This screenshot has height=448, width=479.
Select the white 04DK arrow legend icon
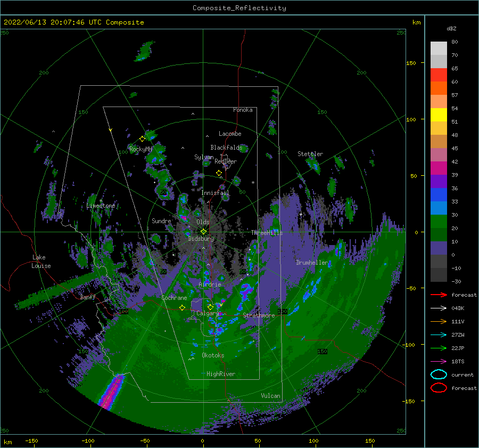tap(439, 308)
